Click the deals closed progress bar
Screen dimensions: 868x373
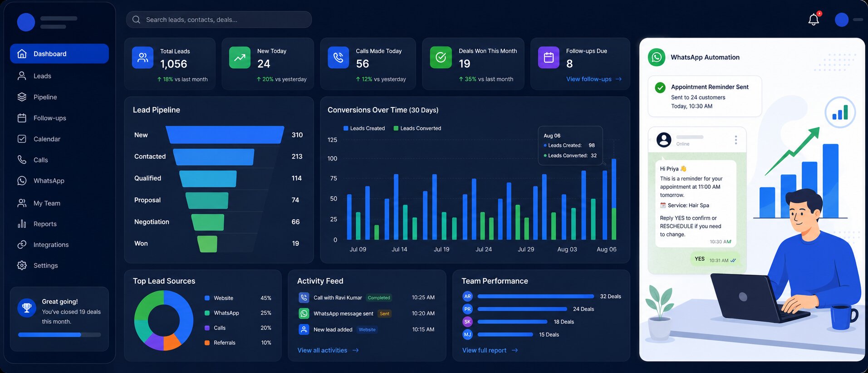(59, 335)
